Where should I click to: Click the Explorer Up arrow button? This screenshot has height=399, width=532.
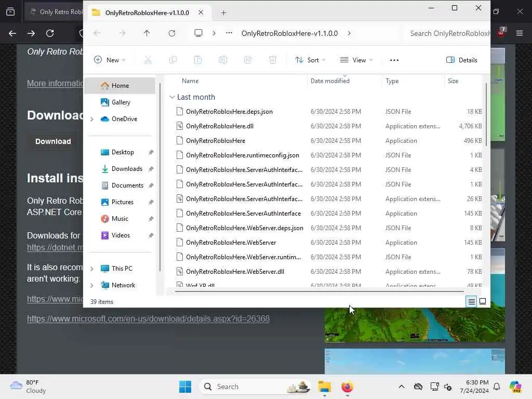coord(147,33)
